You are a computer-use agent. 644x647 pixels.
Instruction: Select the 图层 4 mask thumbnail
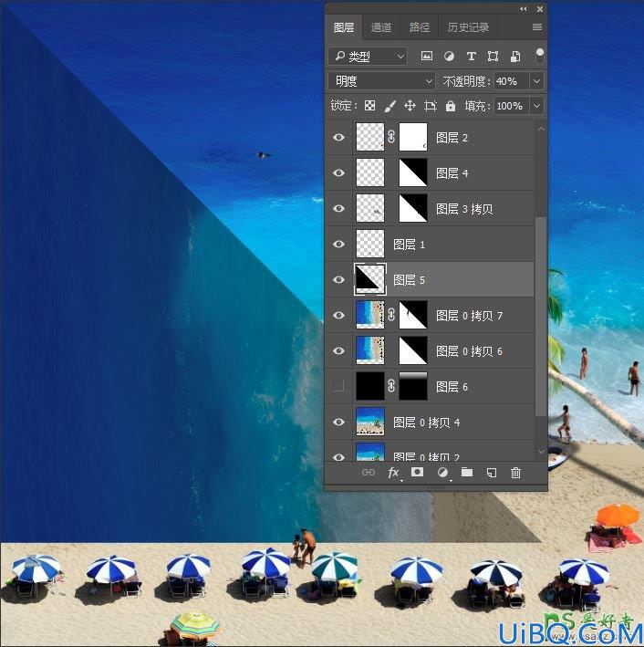coord(413,172)
